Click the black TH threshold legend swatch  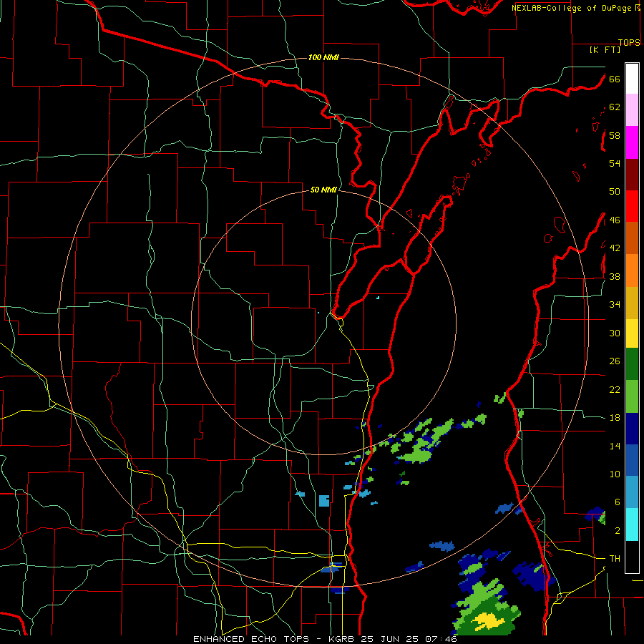point(632,557)
